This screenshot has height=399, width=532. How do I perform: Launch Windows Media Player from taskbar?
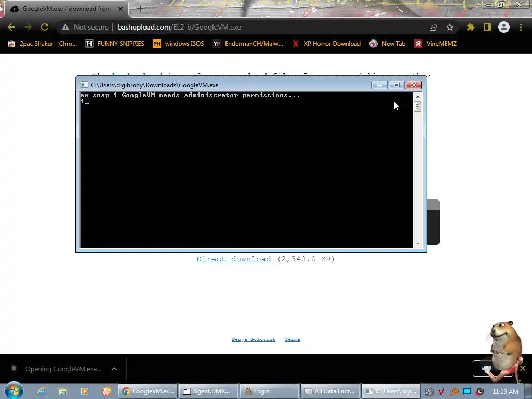(x=85, y=391)
